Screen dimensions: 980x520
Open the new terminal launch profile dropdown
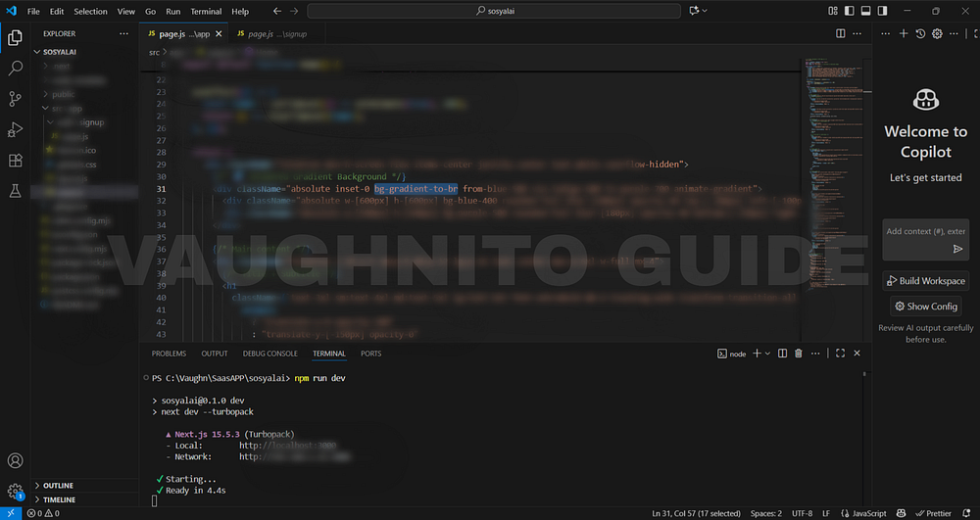point(767,354)
